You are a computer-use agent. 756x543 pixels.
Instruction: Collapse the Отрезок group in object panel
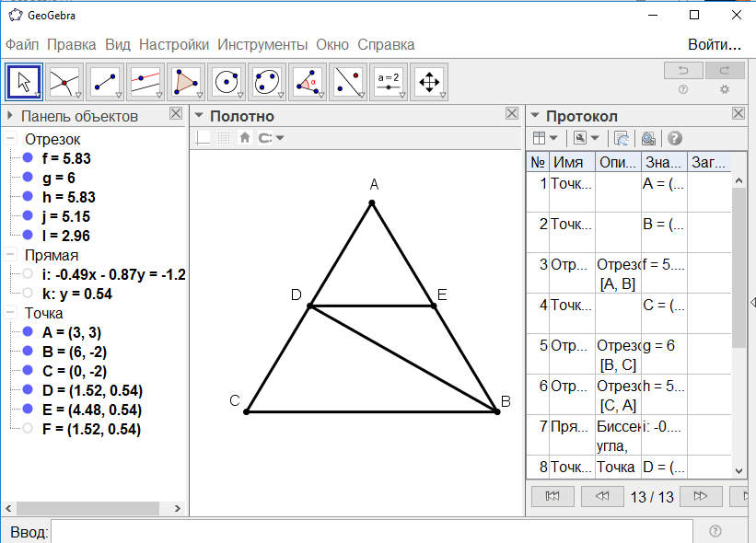pyautogui.click(x=10, y=139)
